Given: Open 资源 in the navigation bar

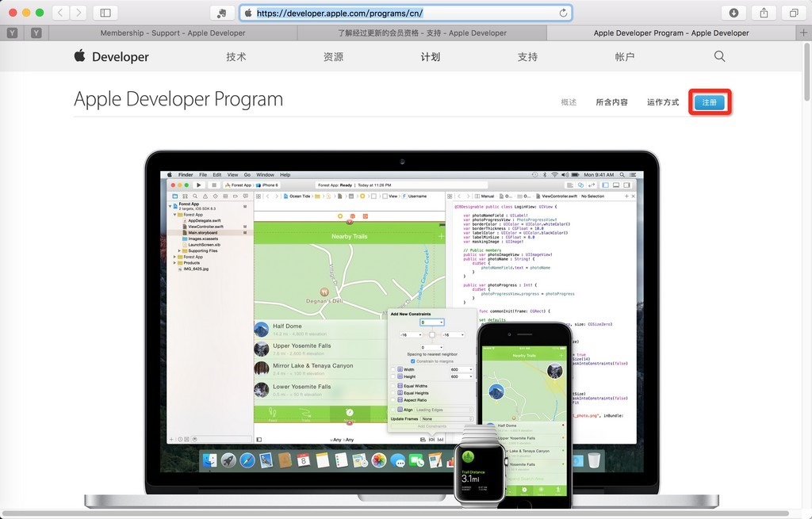Looking at the screenshot, I should 333,56.
